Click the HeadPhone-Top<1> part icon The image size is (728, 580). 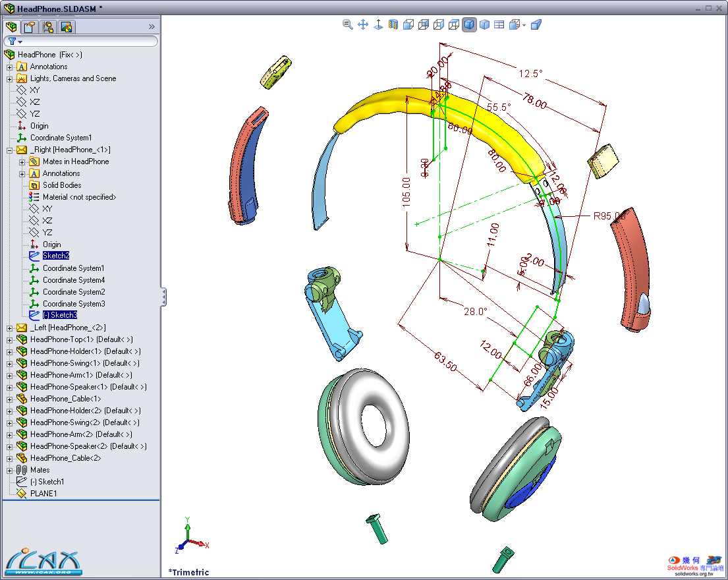click(22, 339)
